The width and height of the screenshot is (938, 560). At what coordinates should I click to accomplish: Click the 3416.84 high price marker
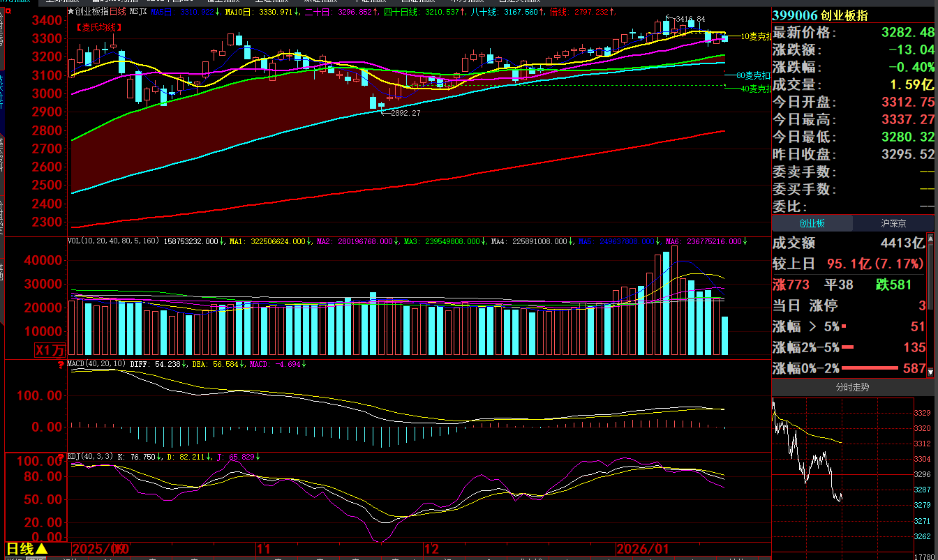pos(690,19)
